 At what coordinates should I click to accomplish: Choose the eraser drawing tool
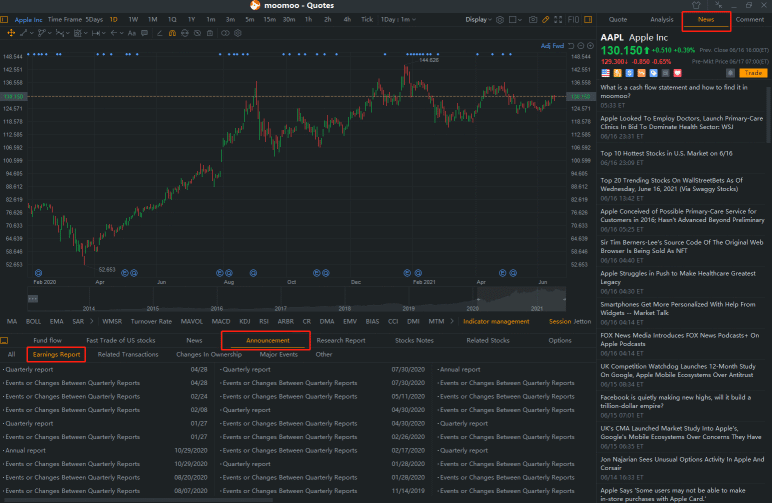159,33
